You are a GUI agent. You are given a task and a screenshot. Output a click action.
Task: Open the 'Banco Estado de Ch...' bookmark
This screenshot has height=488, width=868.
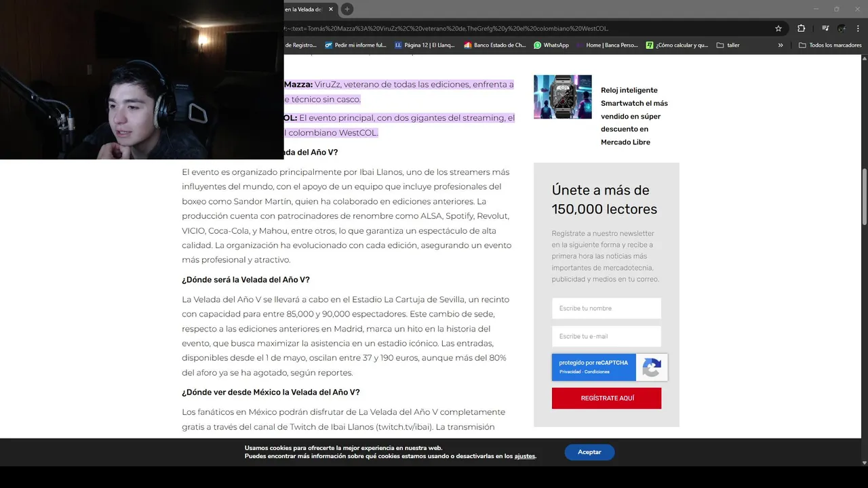click(x=495, y=45)
